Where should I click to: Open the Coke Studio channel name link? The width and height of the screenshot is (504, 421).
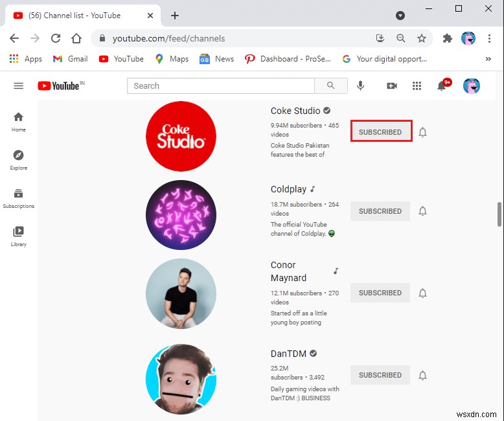coord(295,111)
